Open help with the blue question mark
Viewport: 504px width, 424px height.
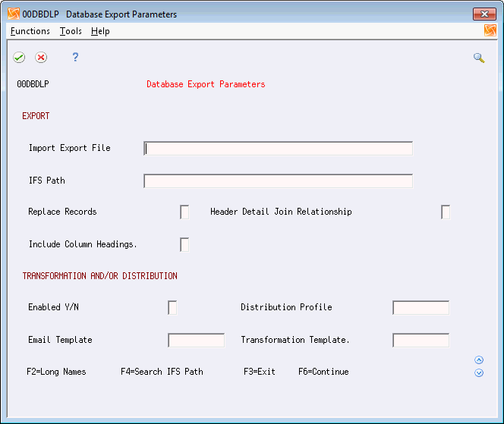tap(75, 57)
